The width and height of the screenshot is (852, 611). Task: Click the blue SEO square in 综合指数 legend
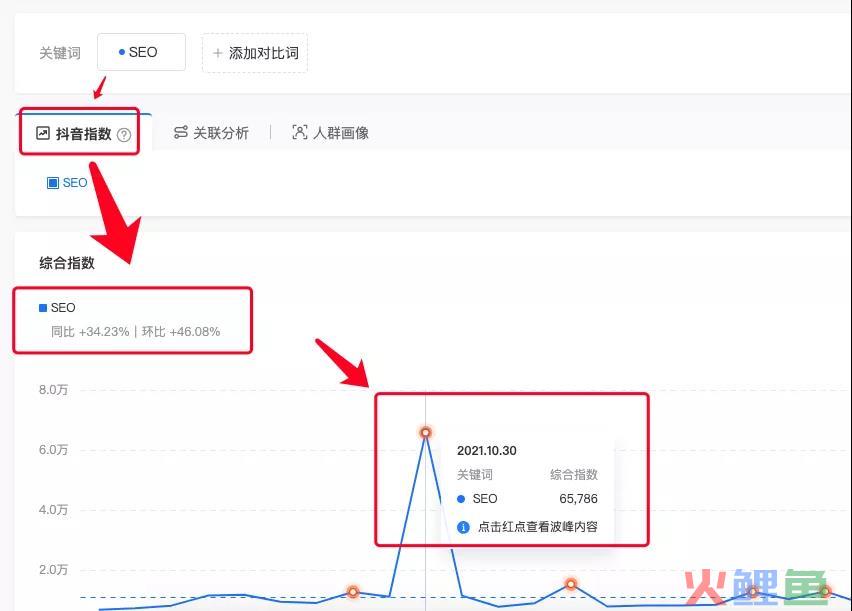coord(43,308)
